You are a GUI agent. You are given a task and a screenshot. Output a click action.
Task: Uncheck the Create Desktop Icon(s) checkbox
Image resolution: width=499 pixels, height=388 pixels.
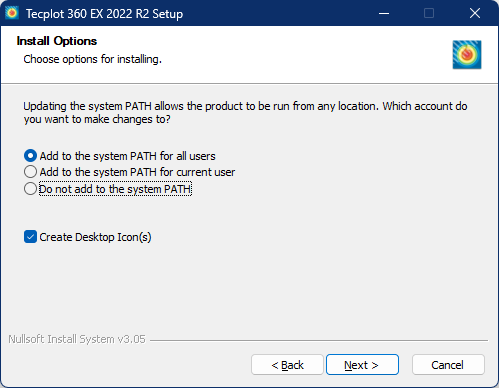(30, 237)
